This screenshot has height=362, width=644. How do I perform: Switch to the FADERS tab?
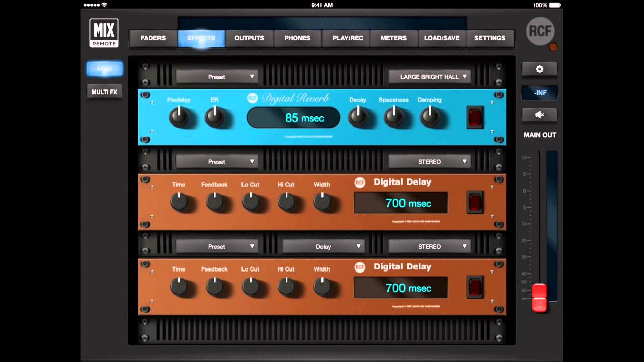coord(153,38)
